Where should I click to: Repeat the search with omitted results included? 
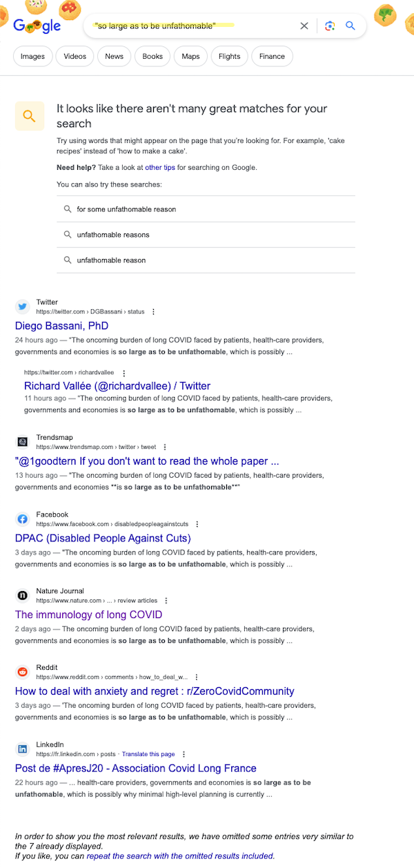pos(190,856)
